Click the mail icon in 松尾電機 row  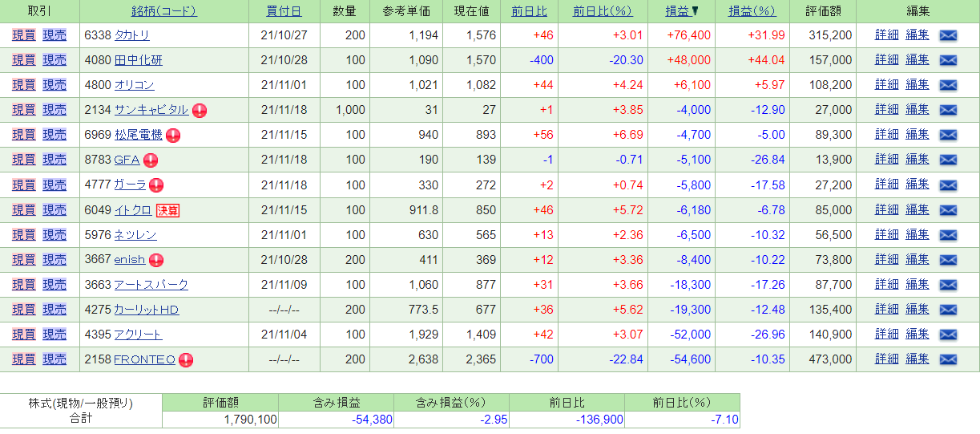(x=948, y=135)
